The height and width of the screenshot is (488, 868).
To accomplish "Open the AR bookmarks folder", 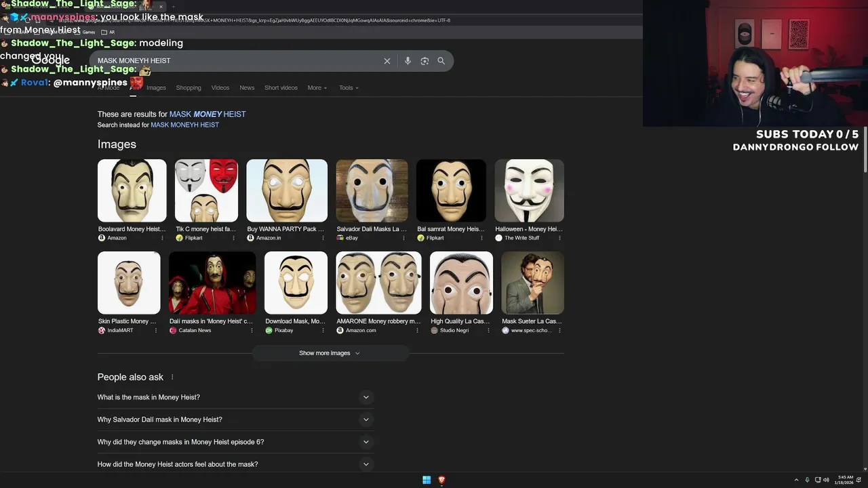I will coord(108,33).
